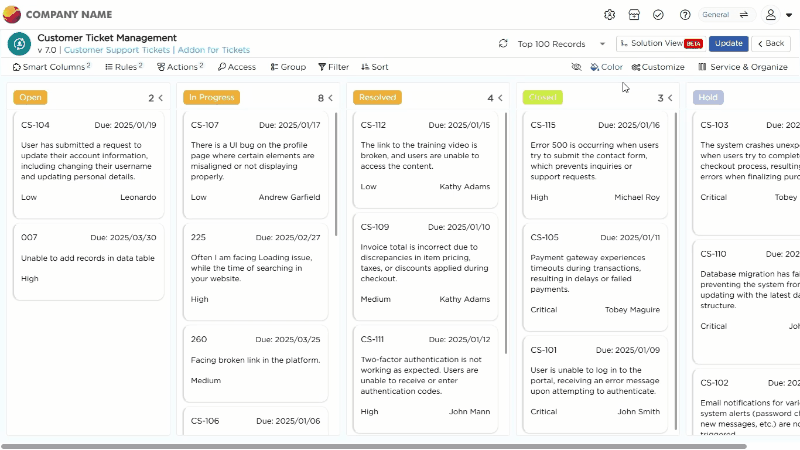Open the Smart Columns menu

(x=50, y=67)
